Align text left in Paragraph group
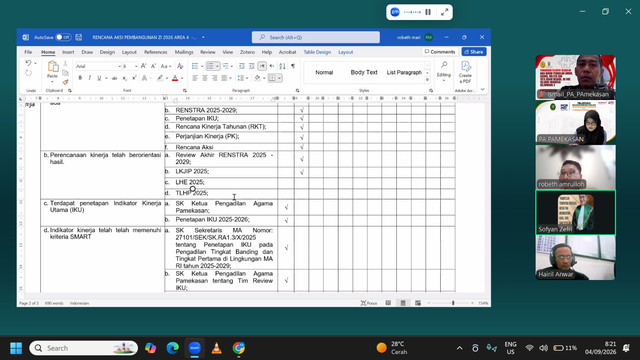640x360 pixels. [x=195, y=78]
